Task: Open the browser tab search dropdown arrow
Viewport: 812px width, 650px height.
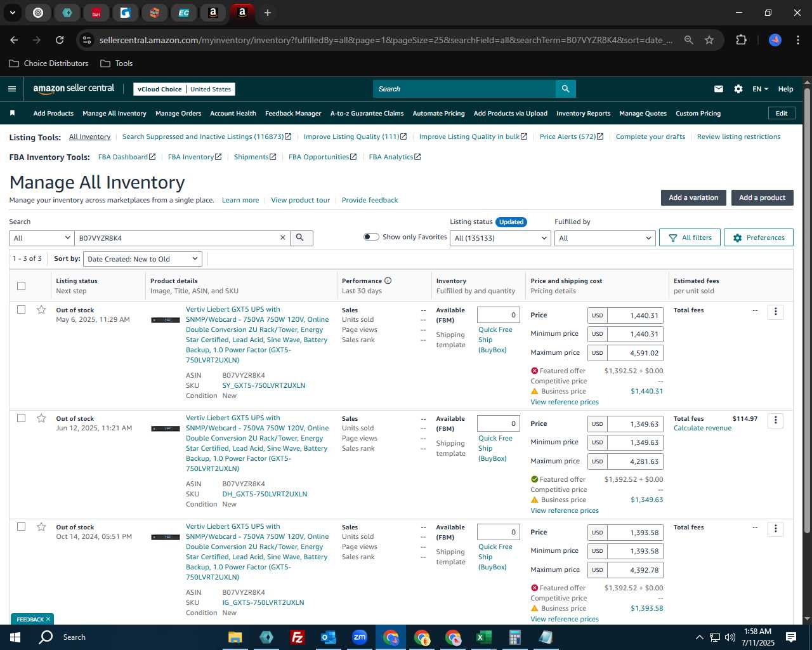Action: tap(12, 13)
